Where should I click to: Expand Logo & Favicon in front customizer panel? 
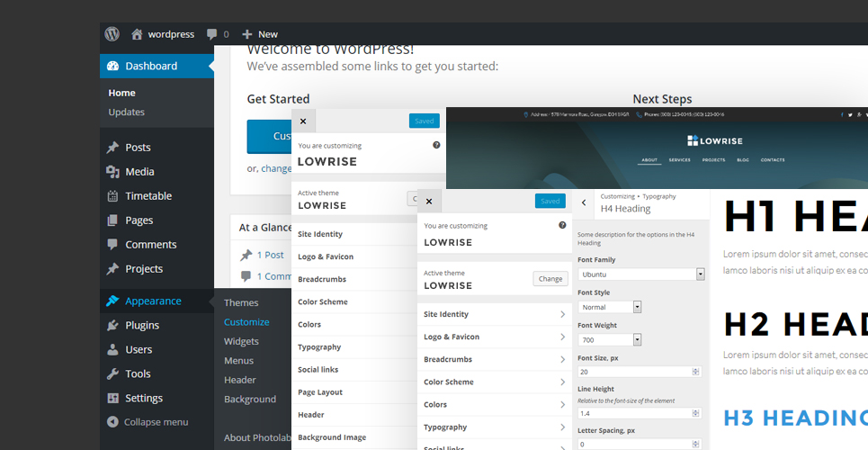(x=495, y=337)
